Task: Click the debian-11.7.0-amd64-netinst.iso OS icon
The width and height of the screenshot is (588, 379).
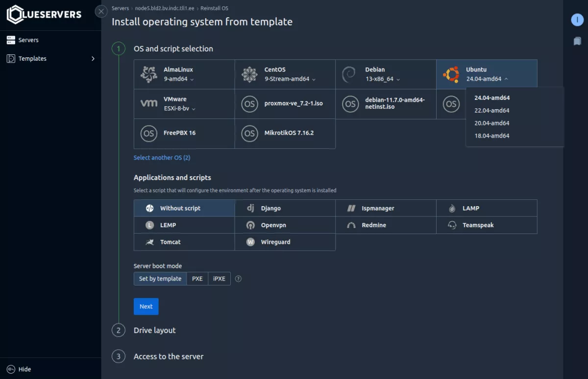Action: click(350, 104)
